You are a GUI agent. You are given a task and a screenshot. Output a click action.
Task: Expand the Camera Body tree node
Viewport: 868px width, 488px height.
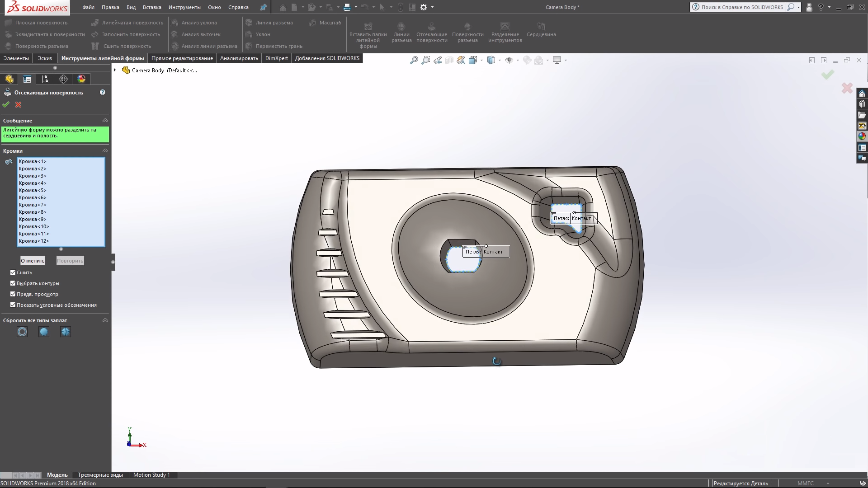[x=115, y=70]
